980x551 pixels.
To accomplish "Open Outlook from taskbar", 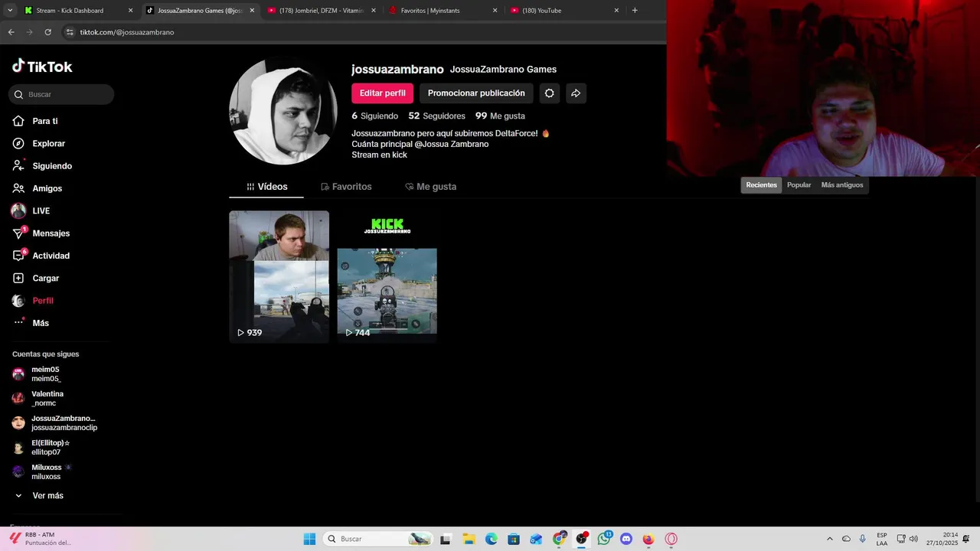I will pyautogui.click(x=536, y=539).
